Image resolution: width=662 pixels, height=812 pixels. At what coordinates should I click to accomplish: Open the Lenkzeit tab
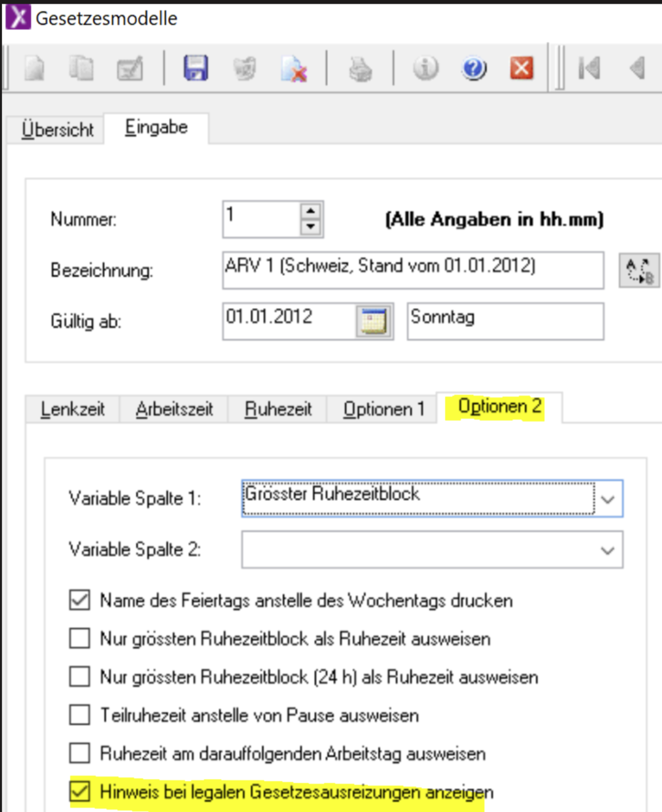point(72,409)
